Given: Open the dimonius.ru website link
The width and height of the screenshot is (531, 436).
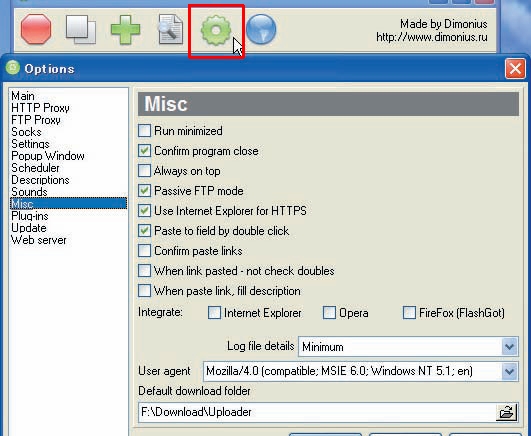Looking at the screenshot, I should pos(432,37).
